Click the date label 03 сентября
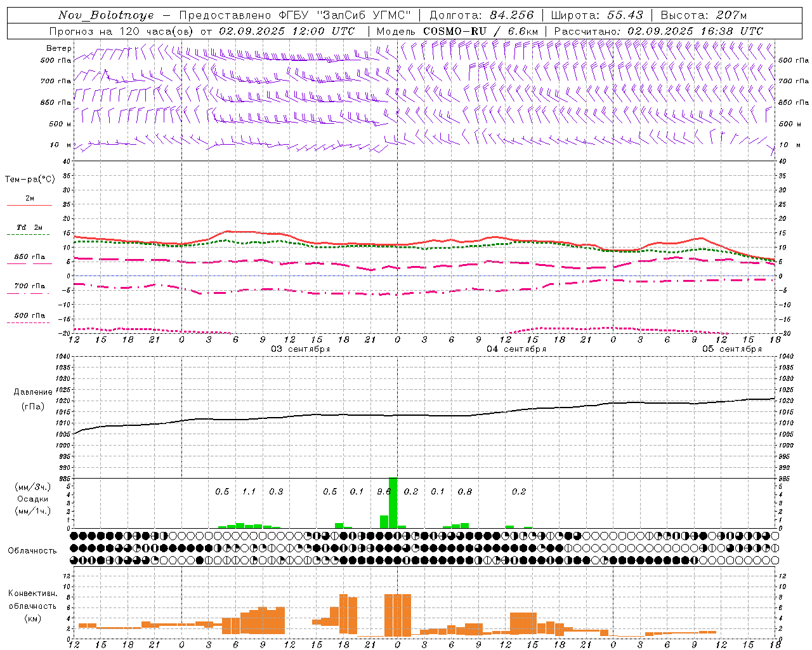 [301, 349]
